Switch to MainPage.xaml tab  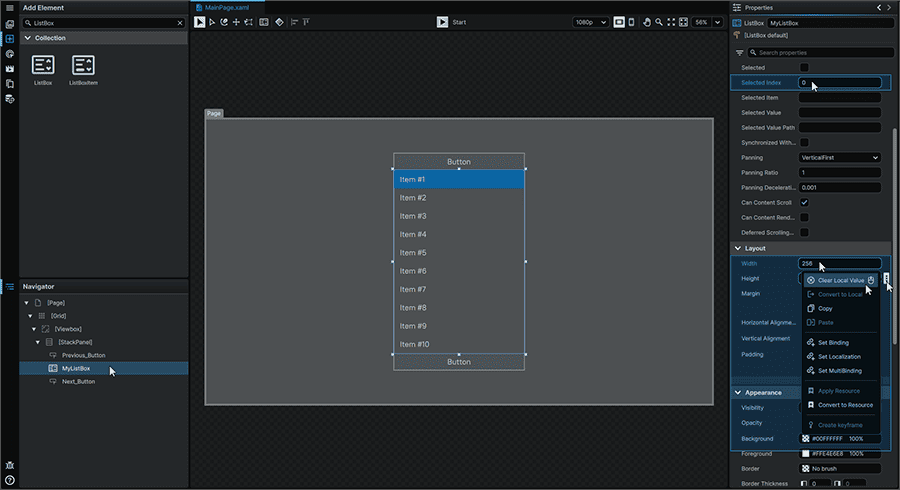click(x=227, y=7)
